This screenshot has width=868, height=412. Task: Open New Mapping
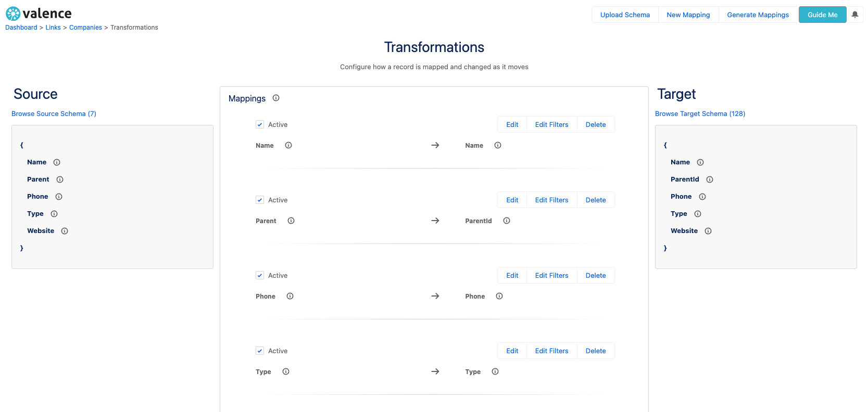[688, 15]
